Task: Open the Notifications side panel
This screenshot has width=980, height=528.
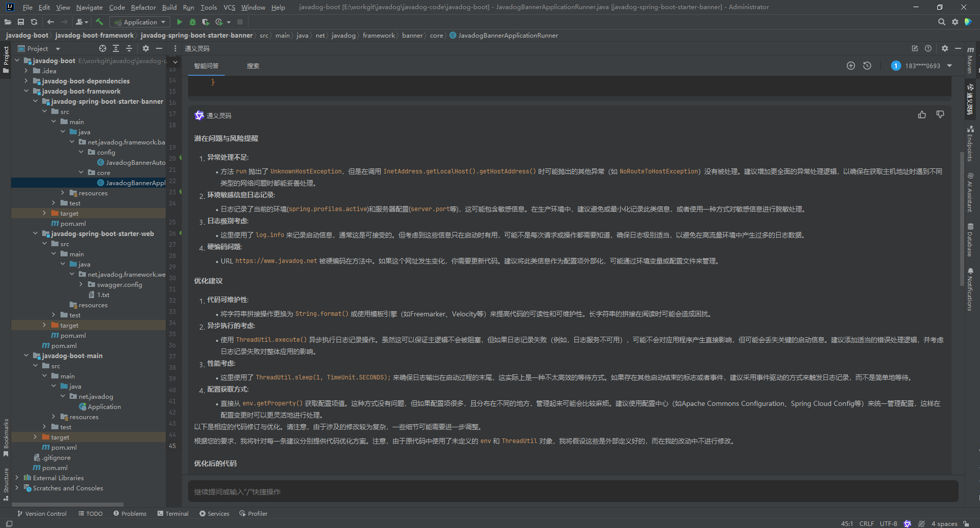Action: coord(970,289)
